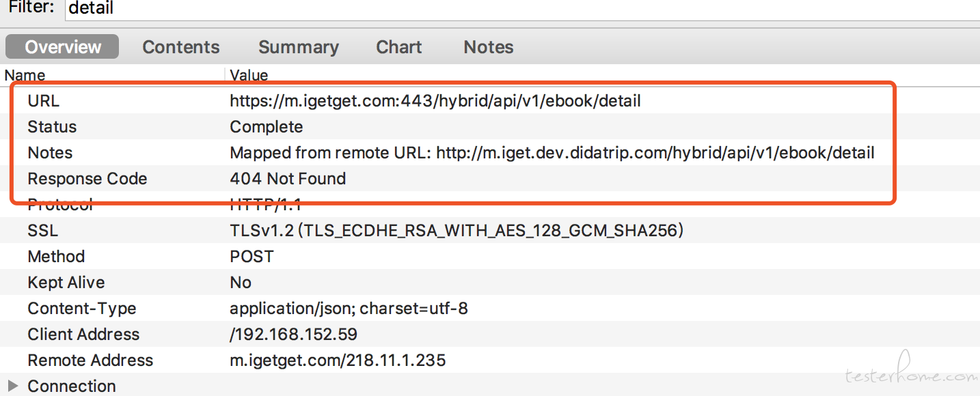Select the SSL TLSv1.2 row

pos(490,231)
